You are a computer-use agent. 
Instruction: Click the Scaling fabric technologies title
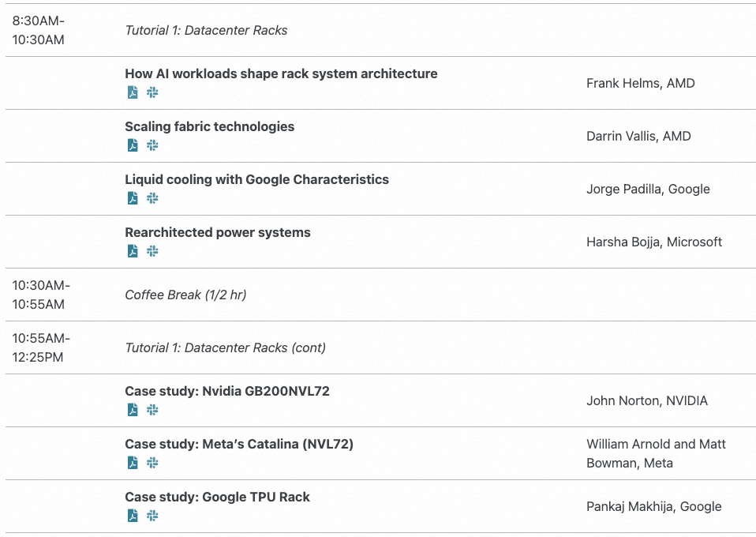(209, 126)
